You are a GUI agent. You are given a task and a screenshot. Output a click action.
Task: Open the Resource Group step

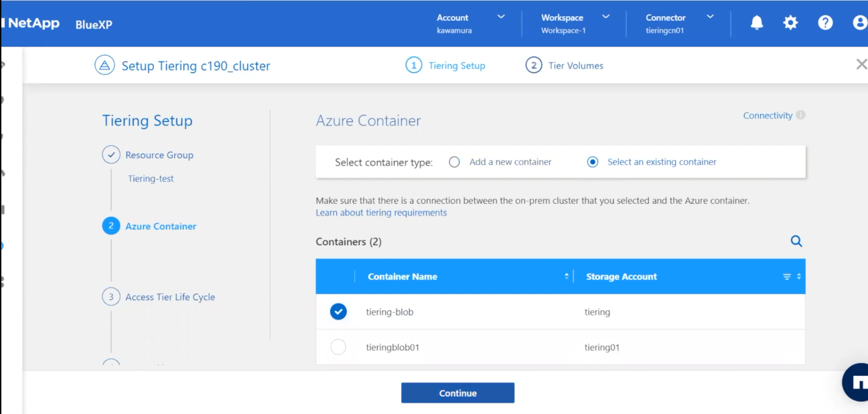(x=159, y=155)
